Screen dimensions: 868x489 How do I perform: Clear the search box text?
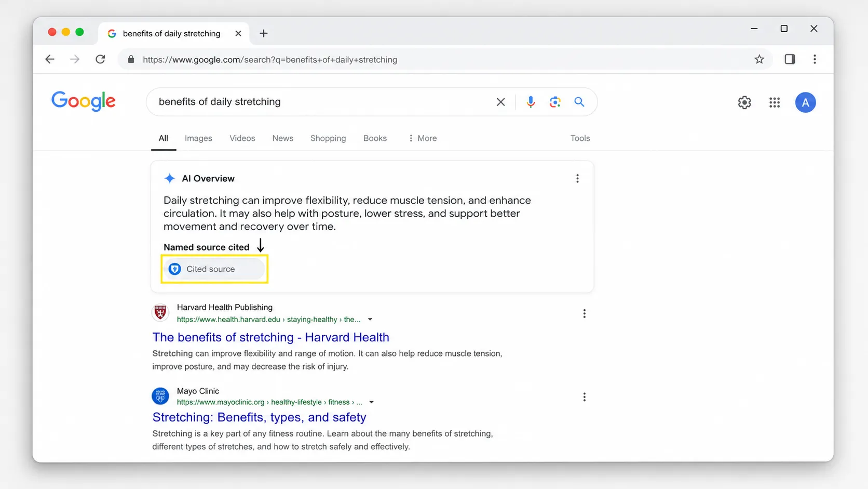click(500, 102)
